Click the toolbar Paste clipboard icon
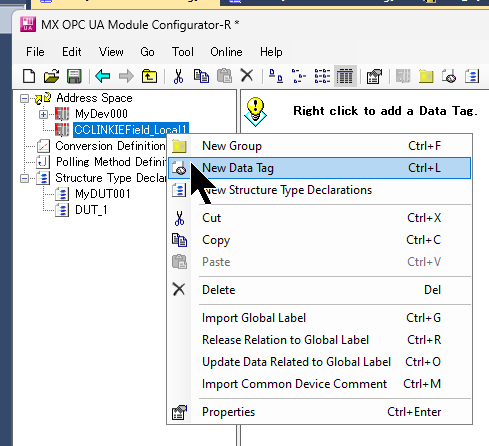Image resolution: width=489 pixels, height=446 pixels. [x=224, y=76]
